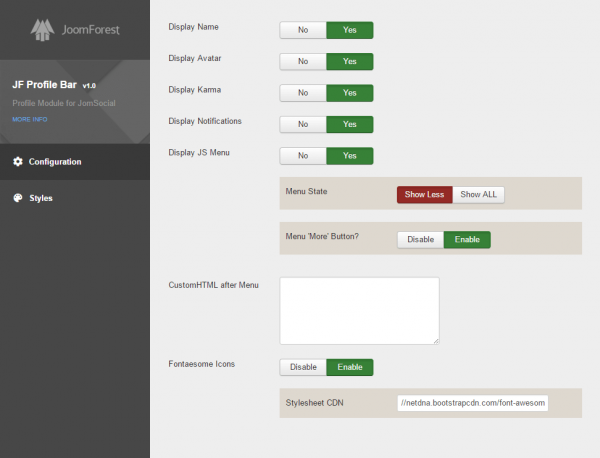Set Display Notifications to Yes
The image size is (600, 458).
[x=350, y=124]
